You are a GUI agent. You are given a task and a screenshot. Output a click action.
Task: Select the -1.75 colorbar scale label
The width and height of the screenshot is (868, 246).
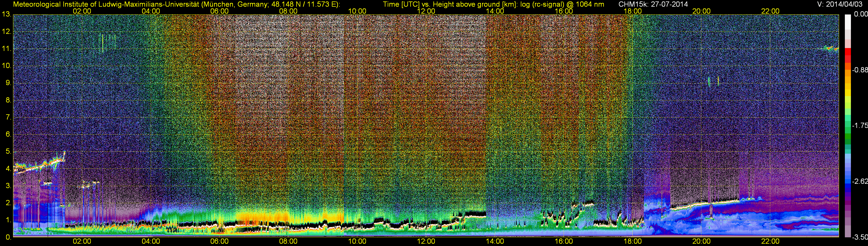[x=860, y=125]
